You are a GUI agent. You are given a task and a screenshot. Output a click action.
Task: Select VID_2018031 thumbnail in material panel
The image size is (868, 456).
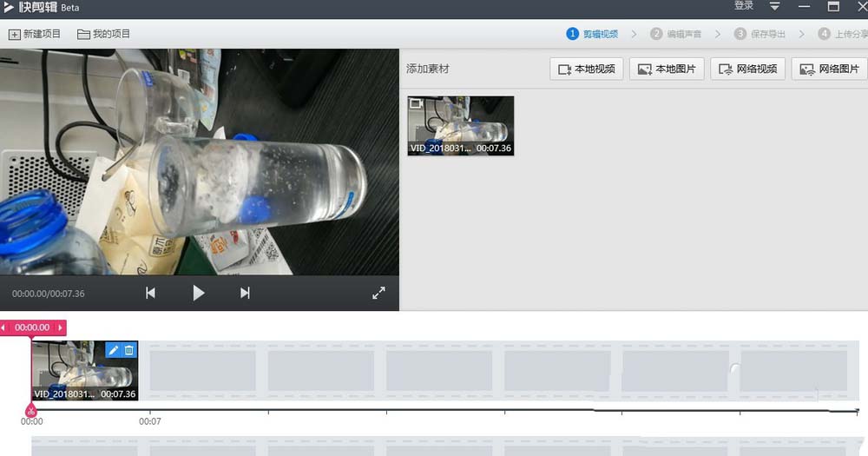point(461,126)
